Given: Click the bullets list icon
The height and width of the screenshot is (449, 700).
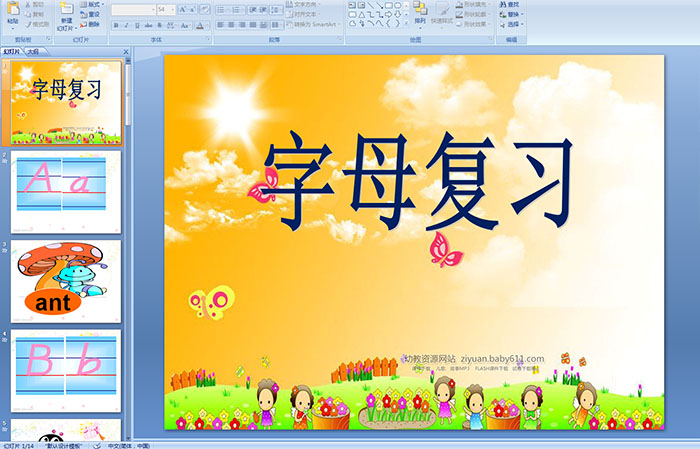Looking at the screenshot, I should pyautogui.click(x=221, y=9).
